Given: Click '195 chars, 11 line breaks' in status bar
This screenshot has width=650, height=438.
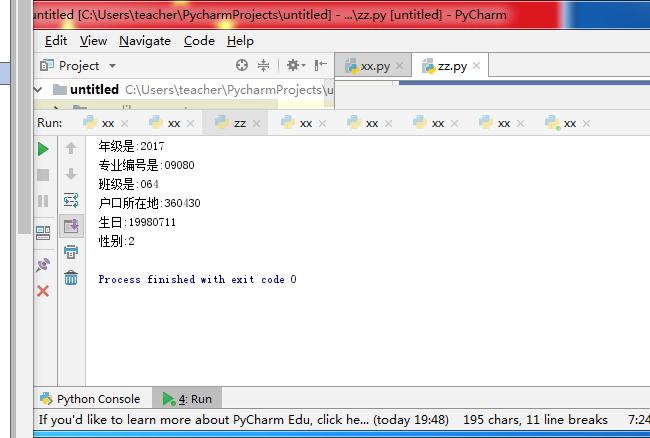Looking at the screenshot, I should 535,420.
